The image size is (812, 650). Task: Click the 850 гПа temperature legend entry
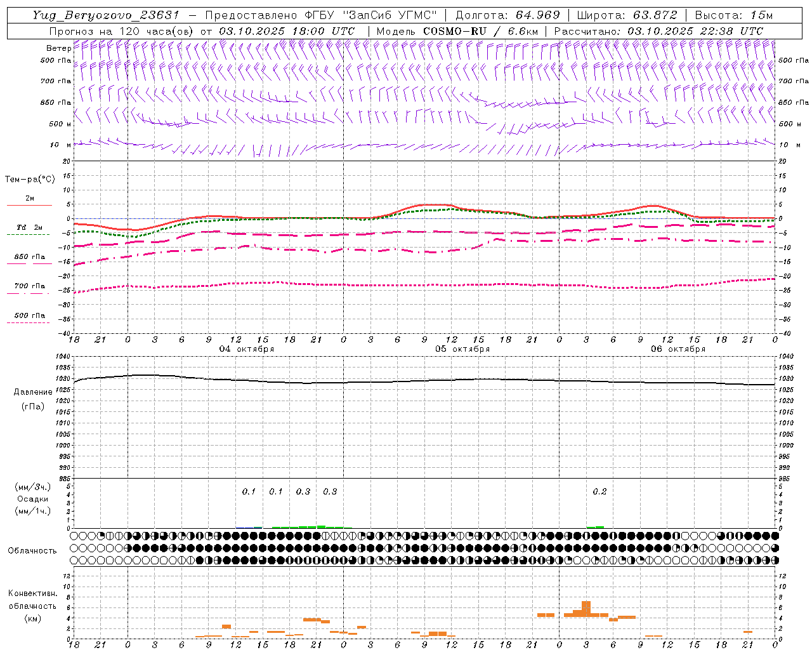(x=29, y=258)
